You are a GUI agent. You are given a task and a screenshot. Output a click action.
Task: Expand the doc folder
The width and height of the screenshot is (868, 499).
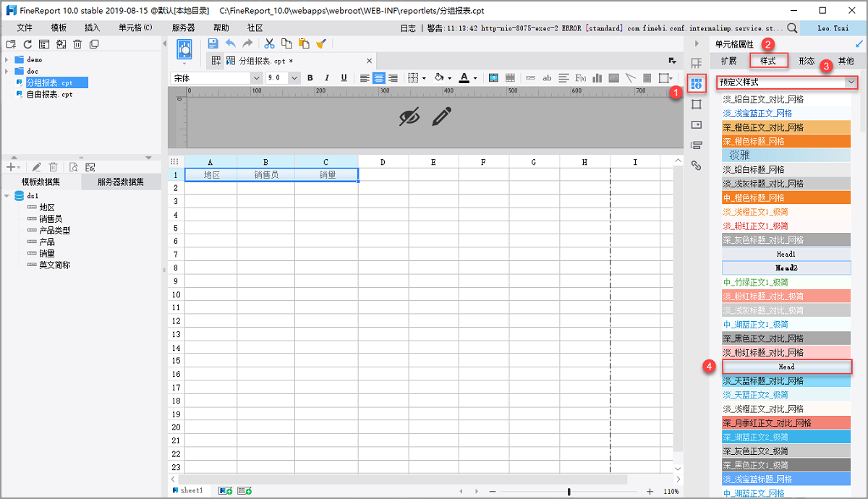tap(7, 72)
